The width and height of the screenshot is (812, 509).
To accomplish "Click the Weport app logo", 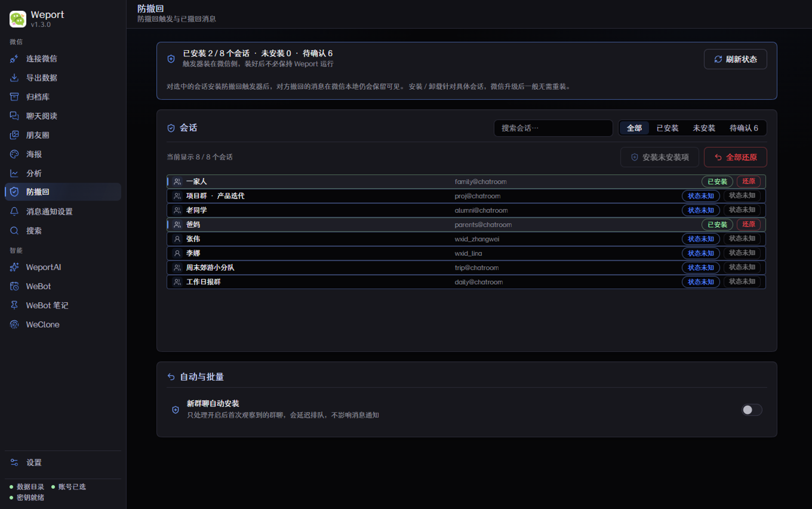I will click(x=18, y=19).
